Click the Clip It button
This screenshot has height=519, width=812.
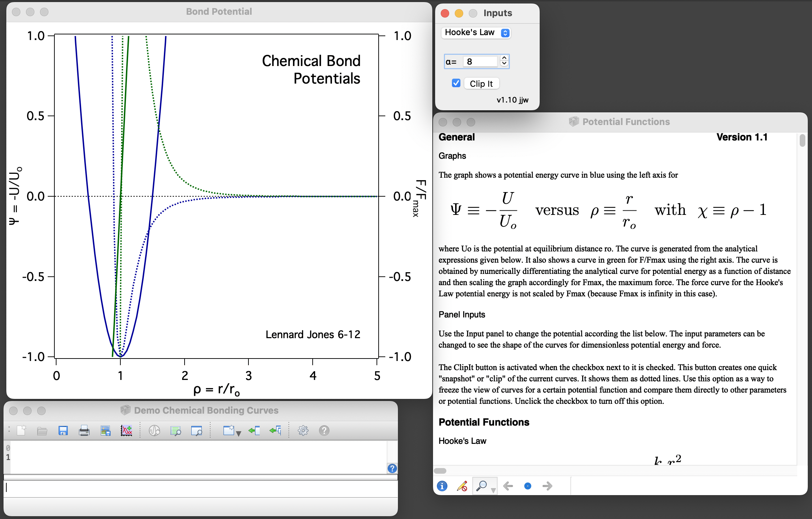(x=481, y=84)
